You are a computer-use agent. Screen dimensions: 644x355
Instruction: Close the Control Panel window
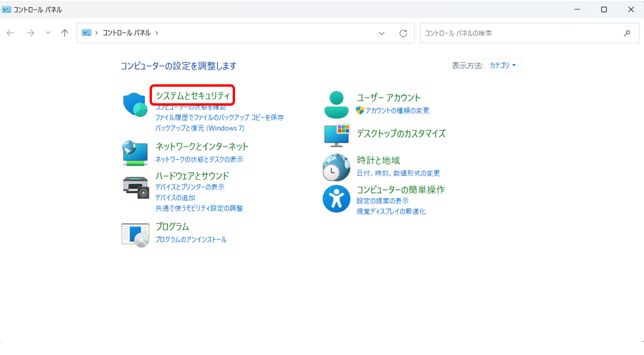631,9
